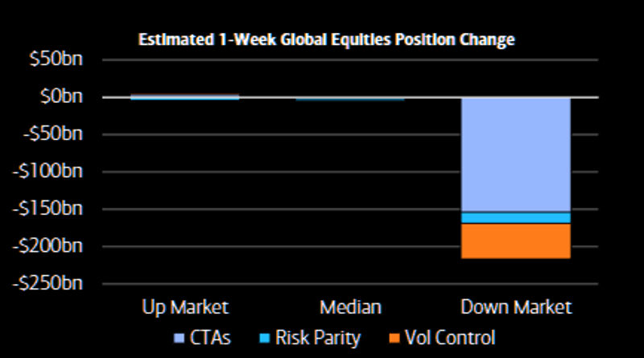
Task: Select the CTAs legend label
Action: coord(209,338)
